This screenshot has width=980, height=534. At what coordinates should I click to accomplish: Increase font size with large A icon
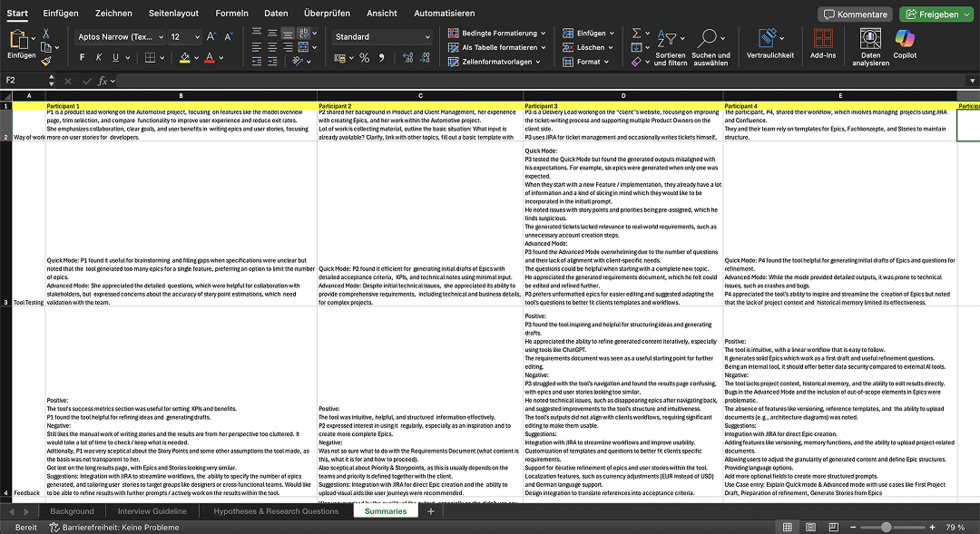211,37
